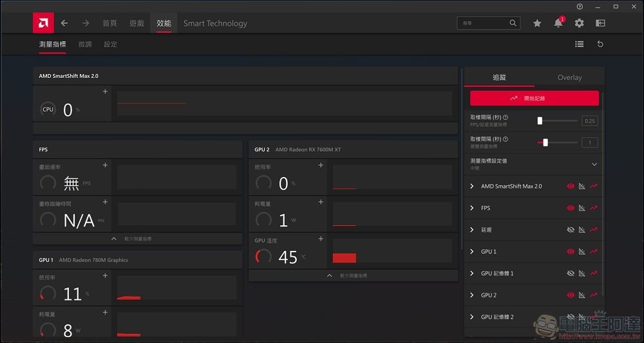Click plus icon on GPU 溫度 tile
Viewport: 644px width, 343px height.
(x=321, y=239)
